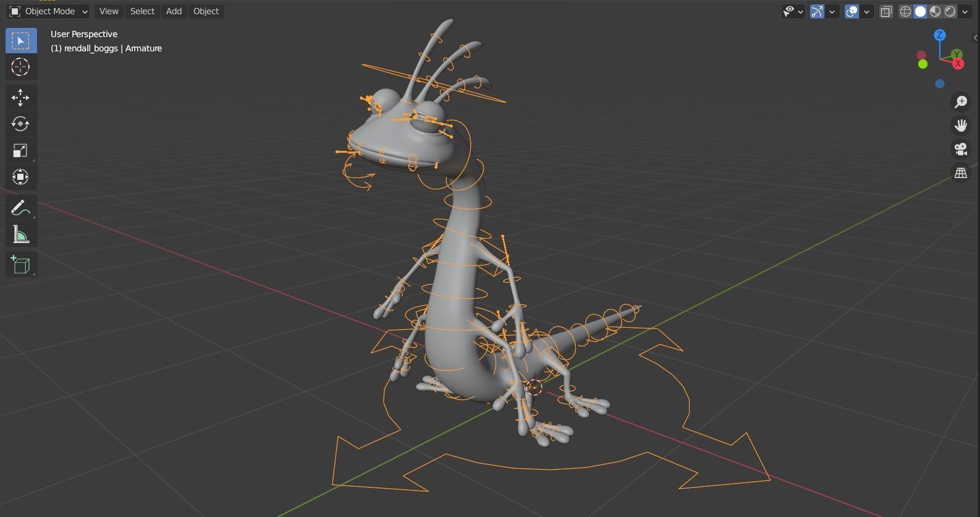Click the red X axis gizmo circle
Viewport: 980px width, 517px height.
point(958,64)
